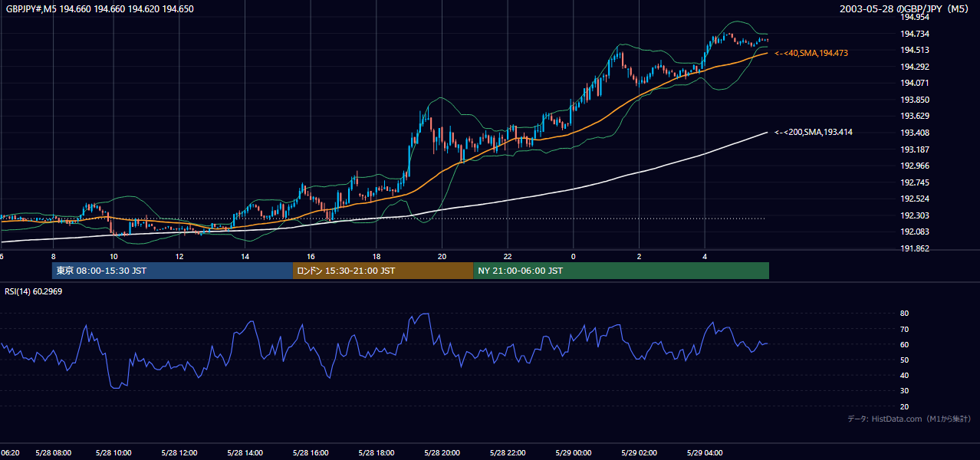Click hour 12 on the chart hour axis

179,256
